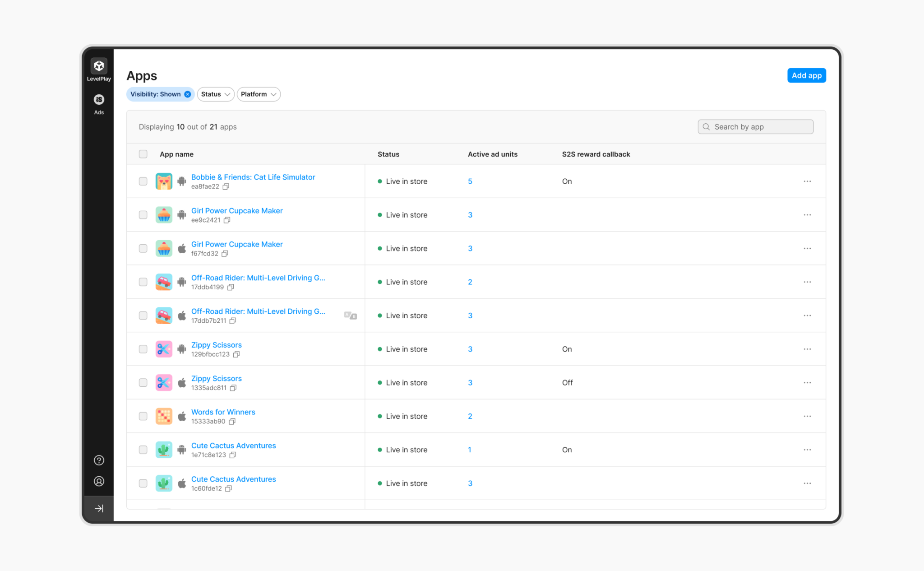
Task: Open the Status filter dropdown
Action: point(215,94)
